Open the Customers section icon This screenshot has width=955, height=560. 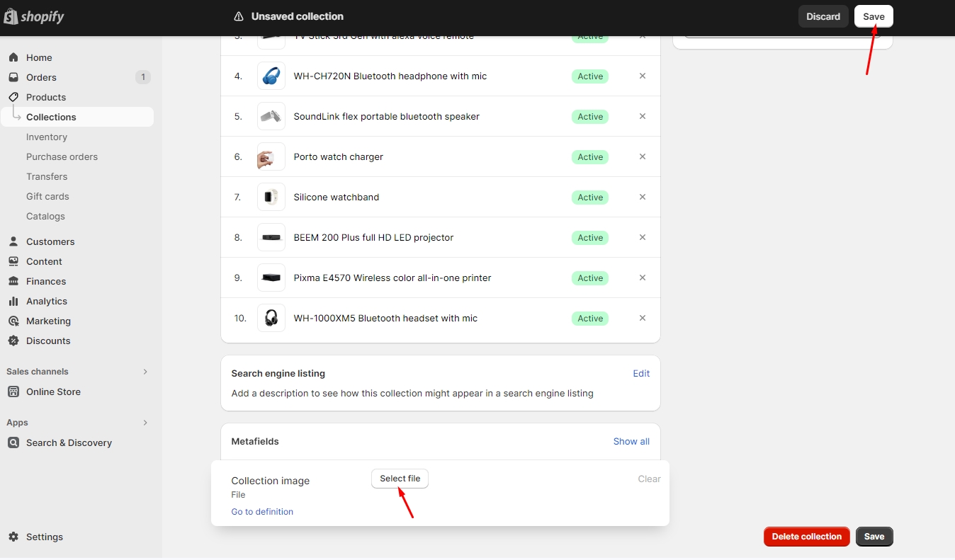pyautogui.click(x=13, y=241)
